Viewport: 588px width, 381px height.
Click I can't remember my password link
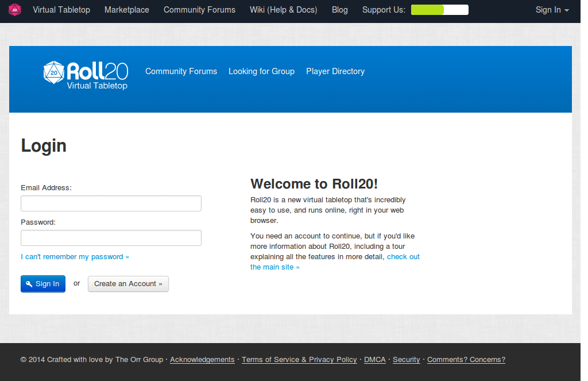(75, 257)
